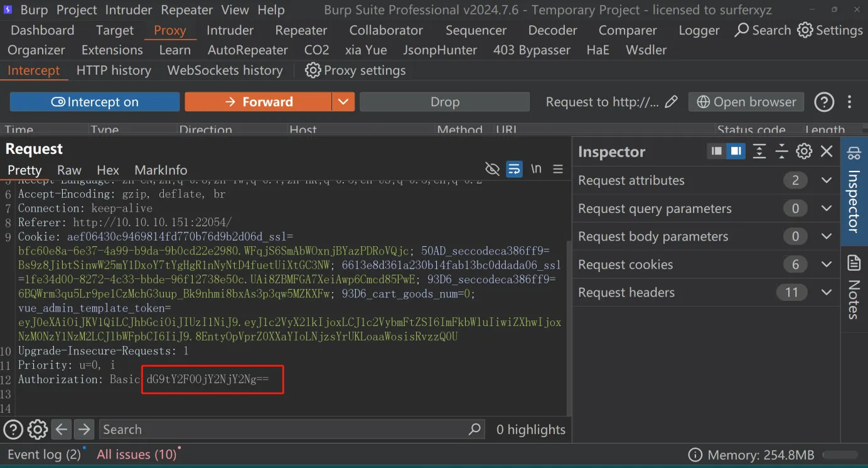This screenshot has height=468, width=868.
Task: Open Event log (2) in status bar
Action: [x=44, y=454]
